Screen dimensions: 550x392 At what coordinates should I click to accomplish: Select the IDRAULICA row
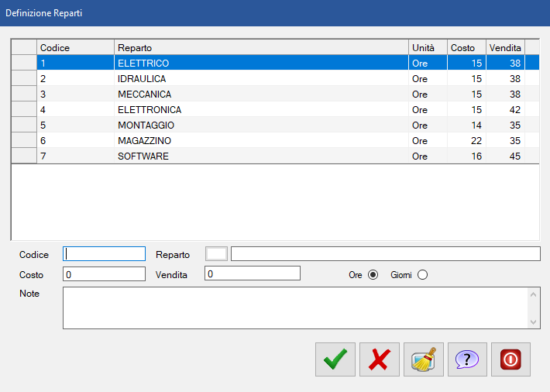coord(261,79)
